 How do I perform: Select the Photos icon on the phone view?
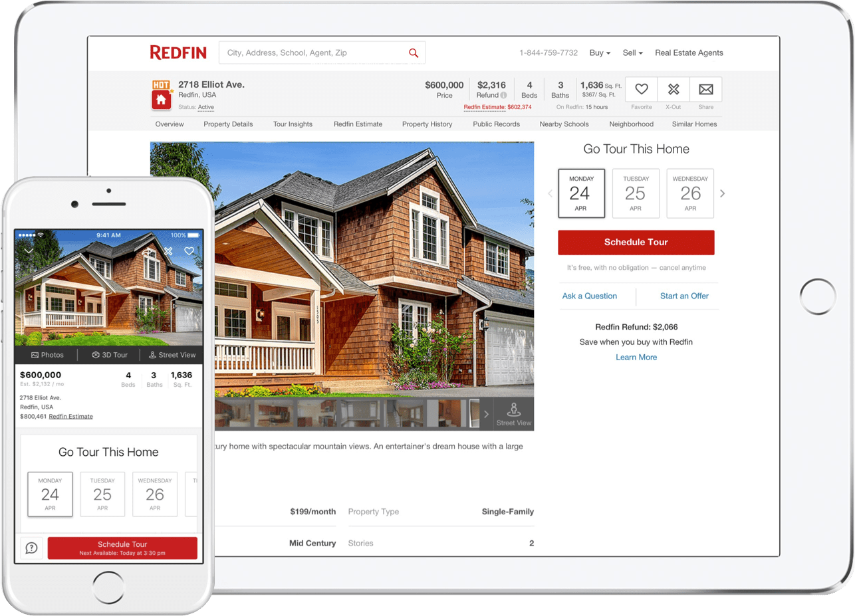point(47,354)
